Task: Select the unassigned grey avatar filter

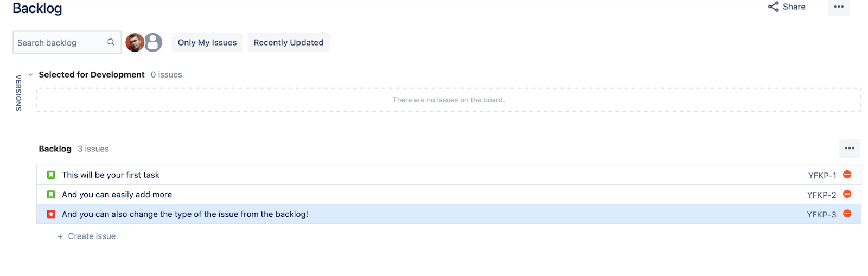Action: 154,42
